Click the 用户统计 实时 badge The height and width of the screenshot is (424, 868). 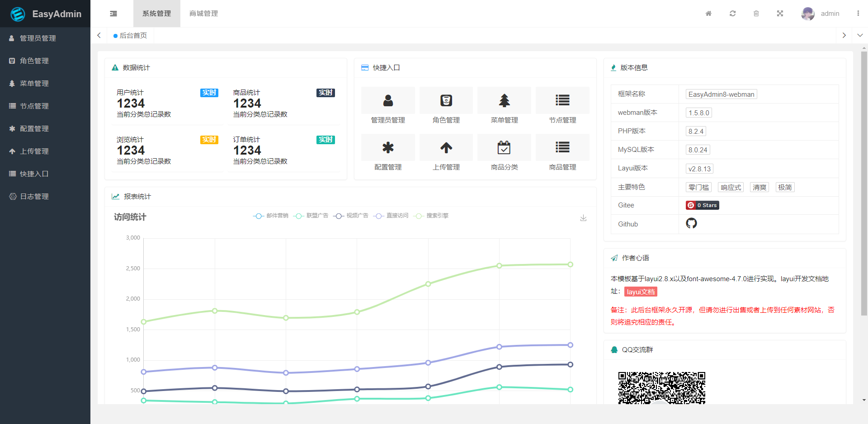(209, 93)
